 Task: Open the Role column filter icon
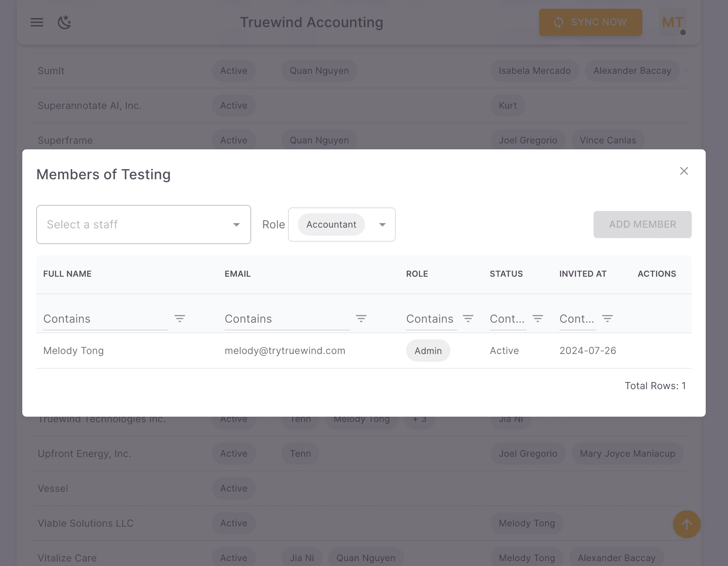click(x=468, y=319)
